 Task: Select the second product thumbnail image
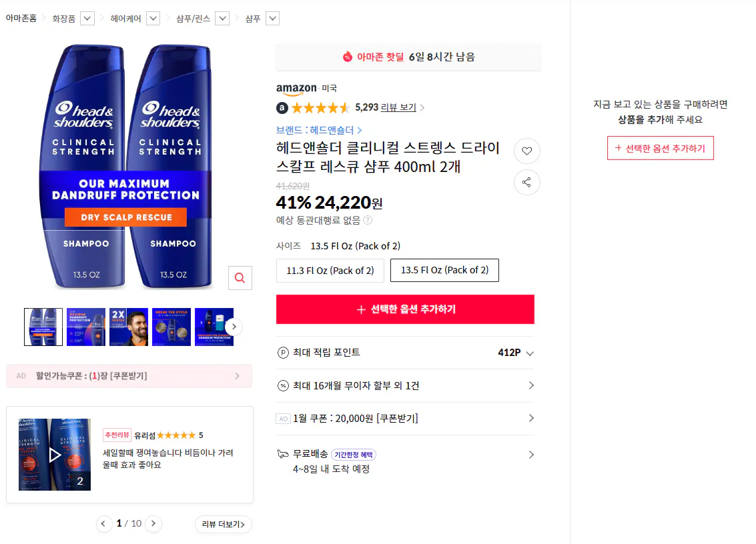(85, 327)
